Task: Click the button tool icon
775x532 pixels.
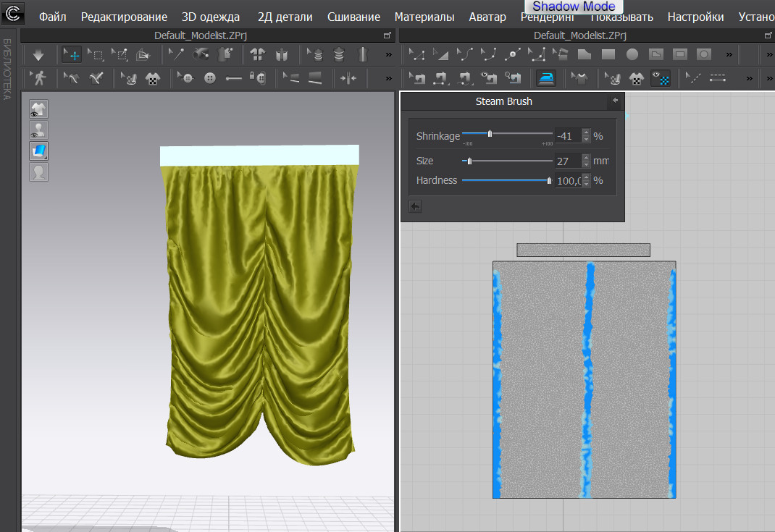Action: (x=210, y=77)
